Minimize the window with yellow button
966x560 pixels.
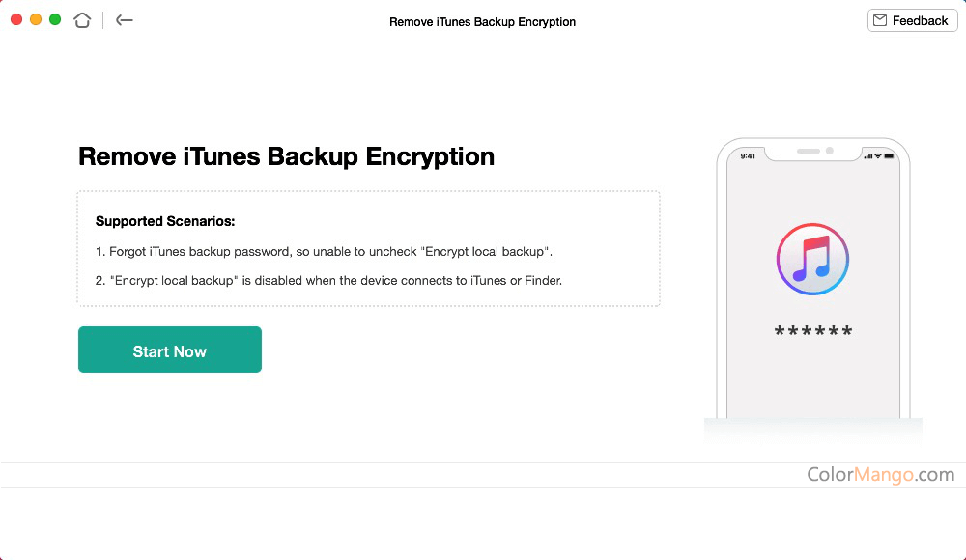coord(36,19)
